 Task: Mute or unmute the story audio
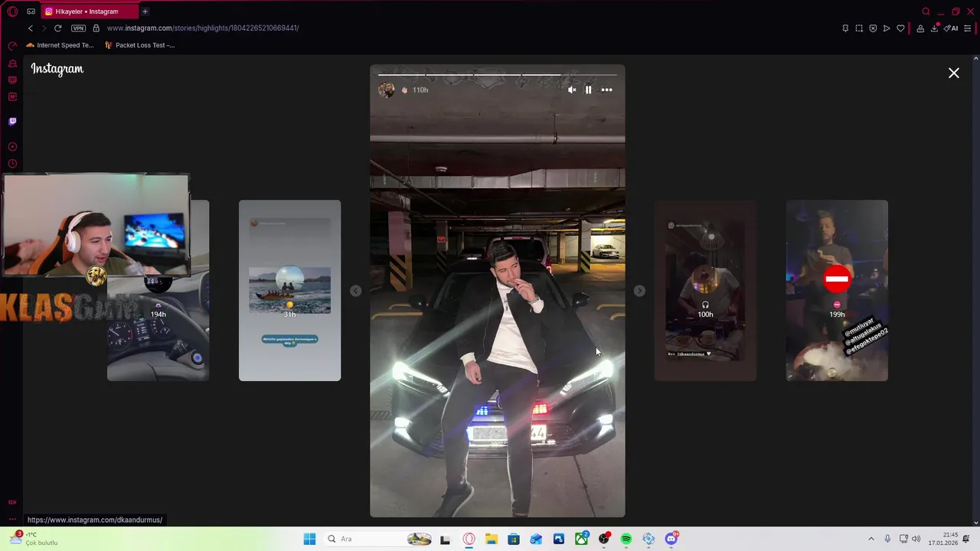click(x=572, y=90)
